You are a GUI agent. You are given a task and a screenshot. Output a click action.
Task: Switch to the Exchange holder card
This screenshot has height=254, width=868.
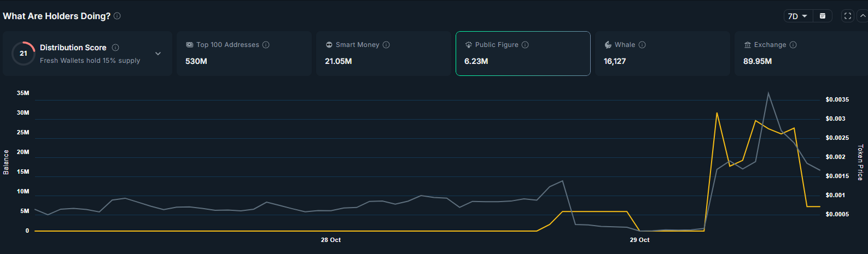point(801,54)
